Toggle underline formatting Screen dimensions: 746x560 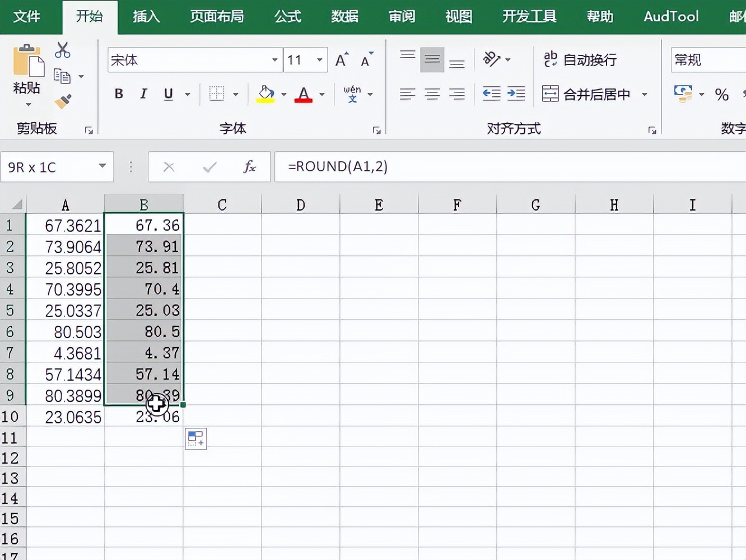tap(167, 94)
